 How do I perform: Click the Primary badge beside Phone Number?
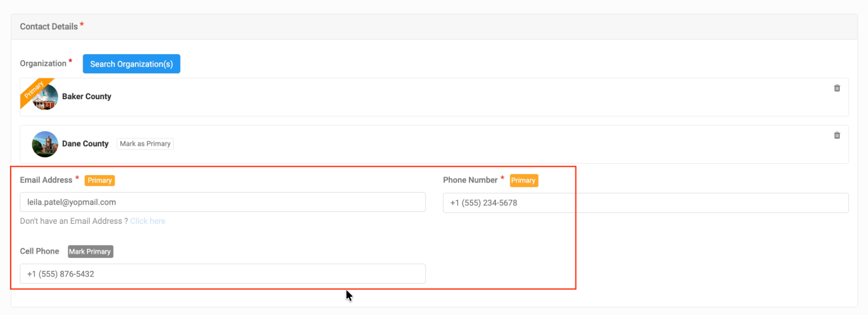(x=523, y=180)
